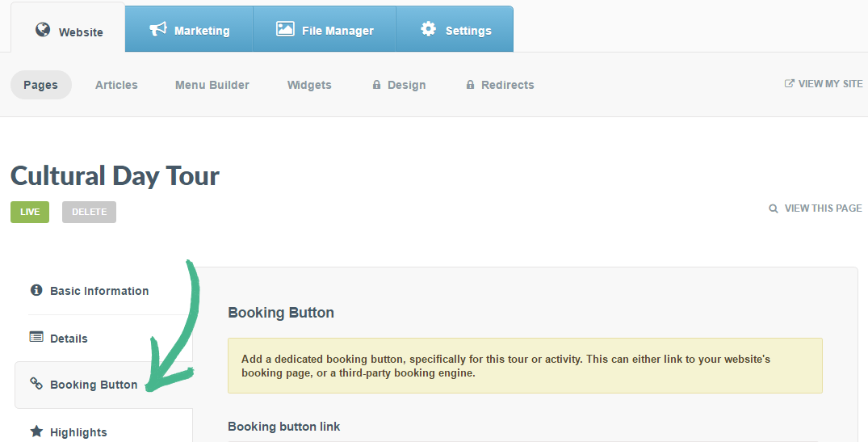Click the lock icon beside Redirects
The height and width of the screenshot is (442, 868).
tap(470, 85)
